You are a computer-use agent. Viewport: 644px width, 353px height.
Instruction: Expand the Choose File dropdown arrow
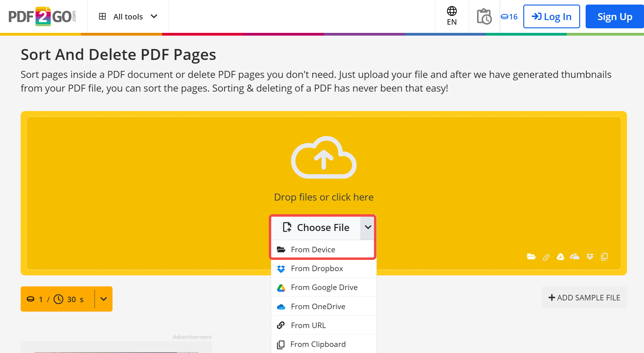coord(368,227)
